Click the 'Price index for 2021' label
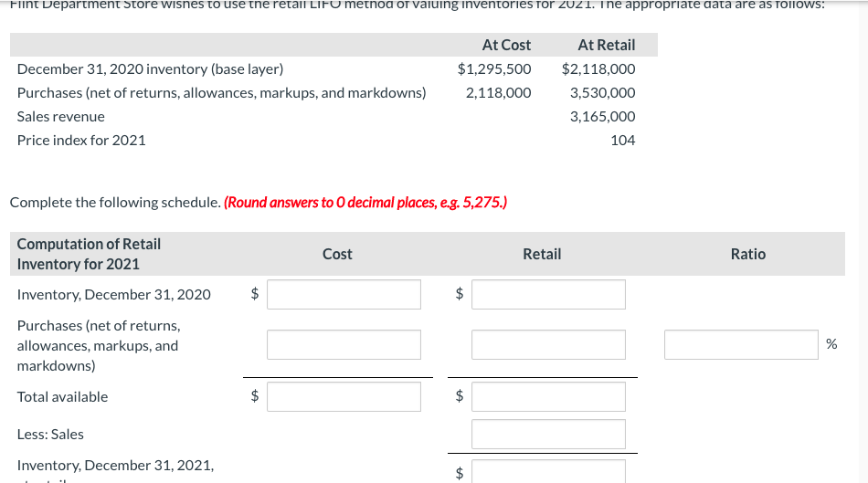This screenshot has width=868, height=483. click(81, 141)
